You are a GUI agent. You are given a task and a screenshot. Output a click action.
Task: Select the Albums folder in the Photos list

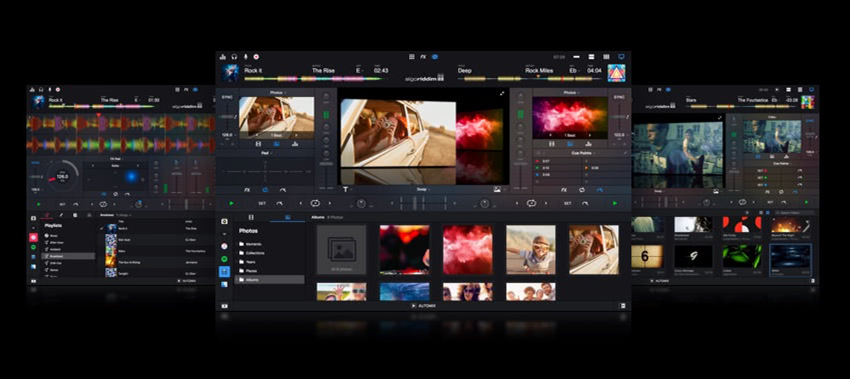pyautogui.click(x=269, y=280)
